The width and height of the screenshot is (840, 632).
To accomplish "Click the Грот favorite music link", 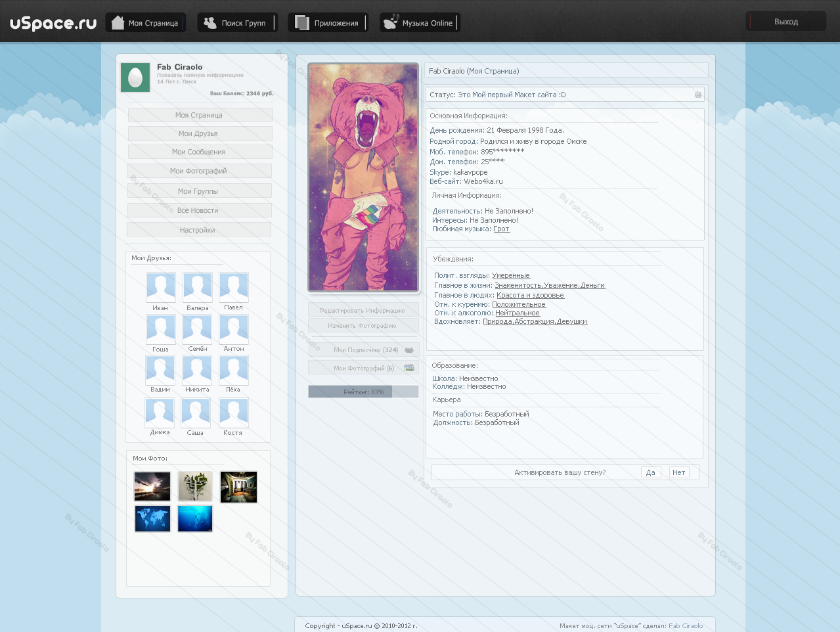I will pos(501,229).
